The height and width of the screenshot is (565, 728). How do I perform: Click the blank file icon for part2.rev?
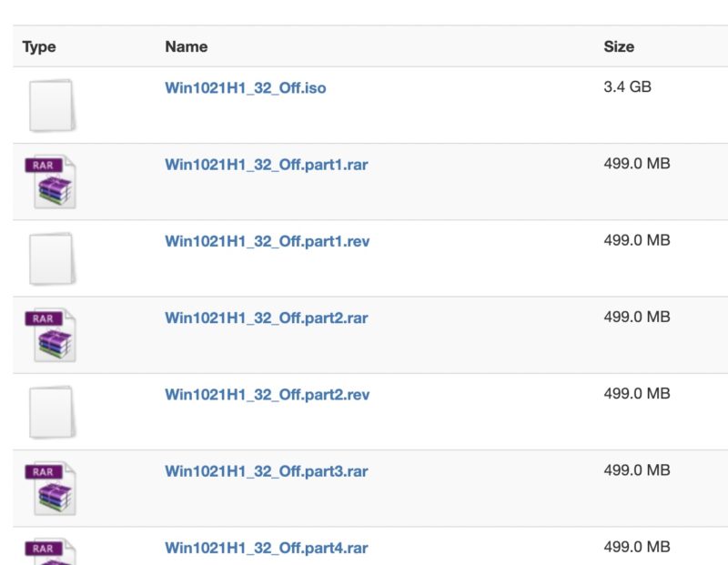(51, 411)
